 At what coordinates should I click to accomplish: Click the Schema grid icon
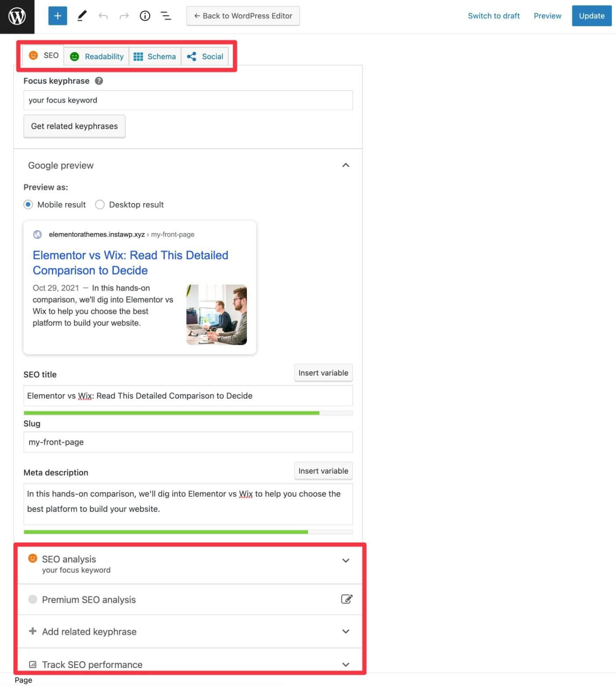(x=138, y=56)
